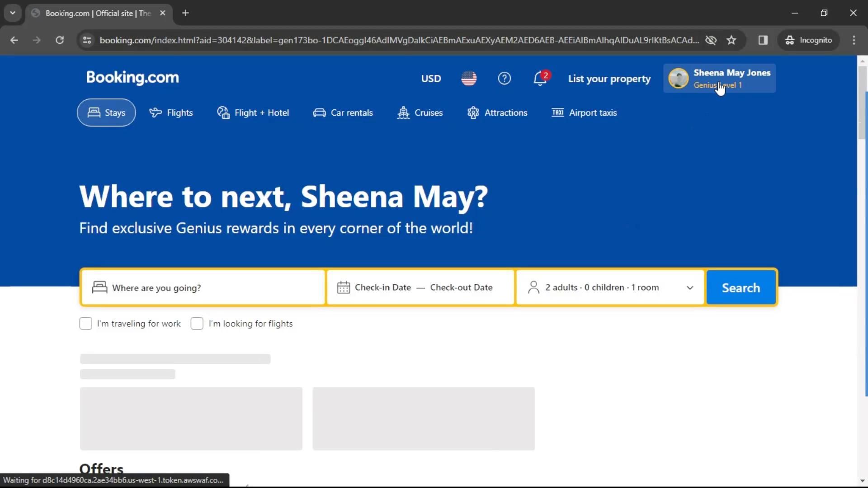Viewport: 868px width, 488px height.
Task: Click Where to next, Sheena May heading
Action: click(x=283, y=197)
